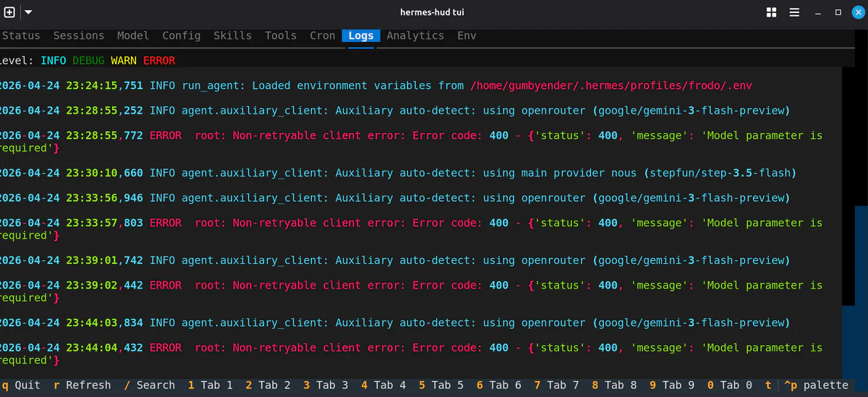Click the 23:39:02,442 ERROR log line
868x397 pixels.
pyautogui.click(x=412, y=291)
